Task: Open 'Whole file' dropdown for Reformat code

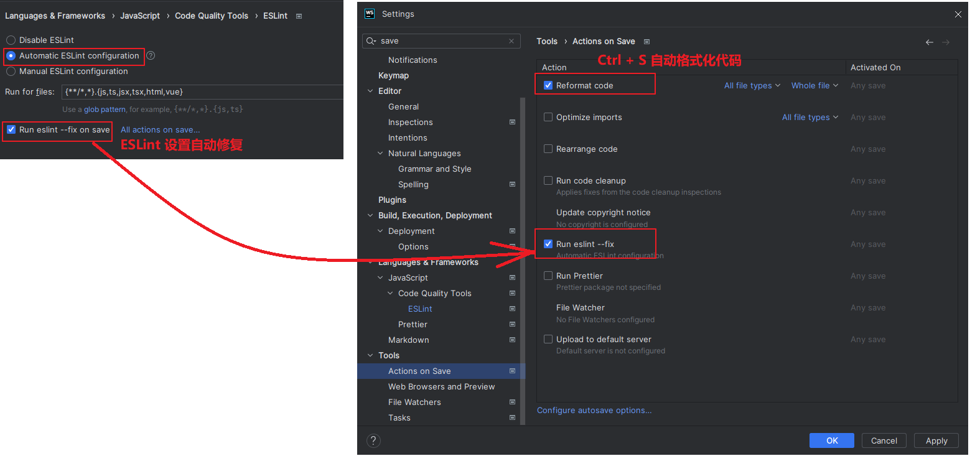Action: 814,85
